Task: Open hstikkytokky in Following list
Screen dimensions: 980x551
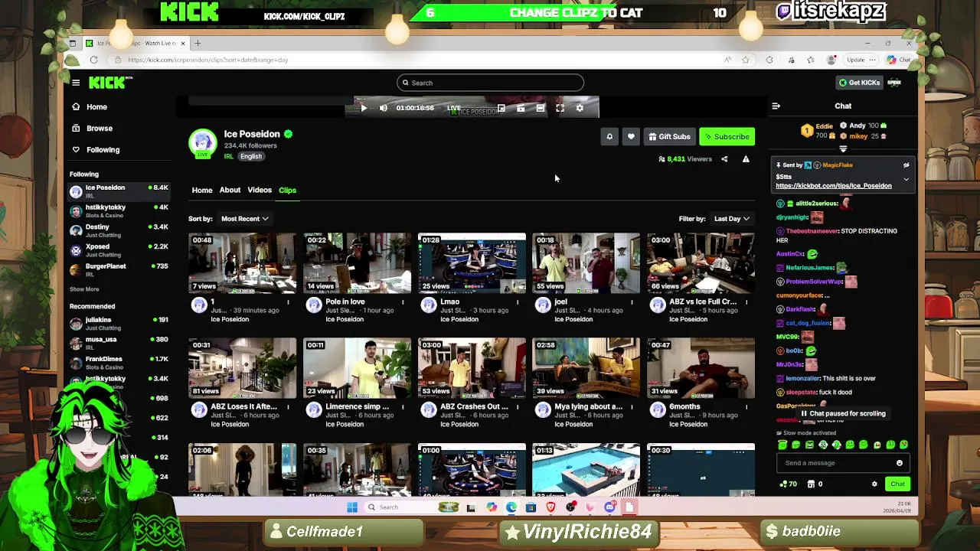Action: pos(119,210)
